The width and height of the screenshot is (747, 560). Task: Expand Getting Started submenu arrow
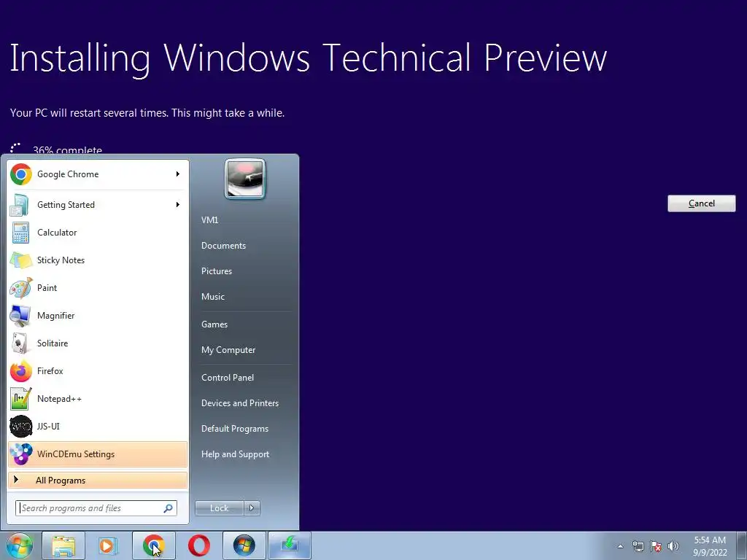tap(178, 205)
